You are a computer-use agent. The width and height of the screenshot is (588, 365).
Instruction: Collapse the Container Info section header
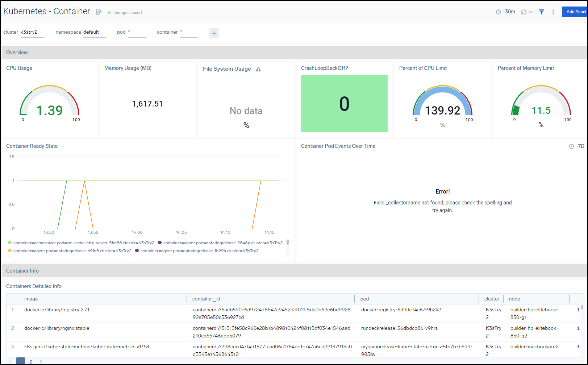[294, 271]
